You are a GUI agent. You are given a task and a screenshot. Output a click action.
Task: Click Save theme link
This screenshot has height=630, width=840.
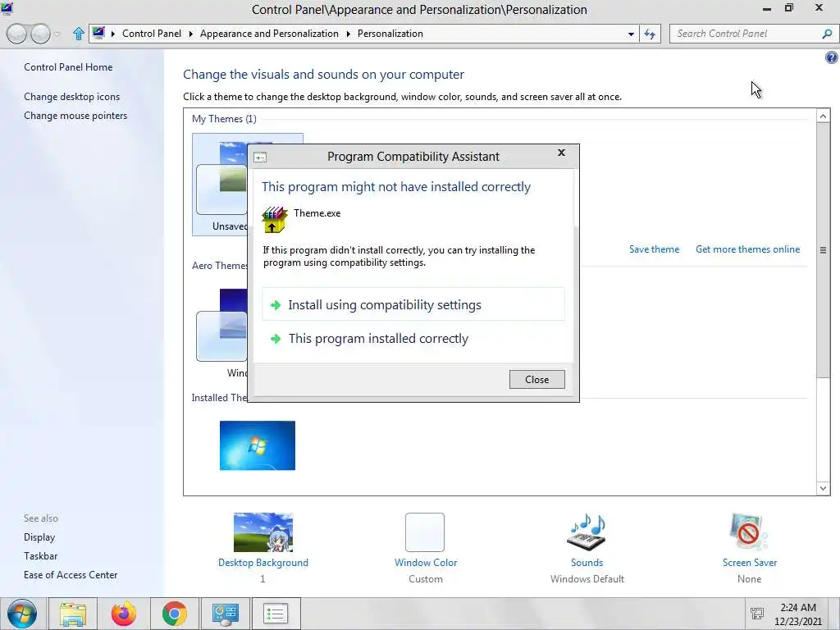click(x=654, y=249)
